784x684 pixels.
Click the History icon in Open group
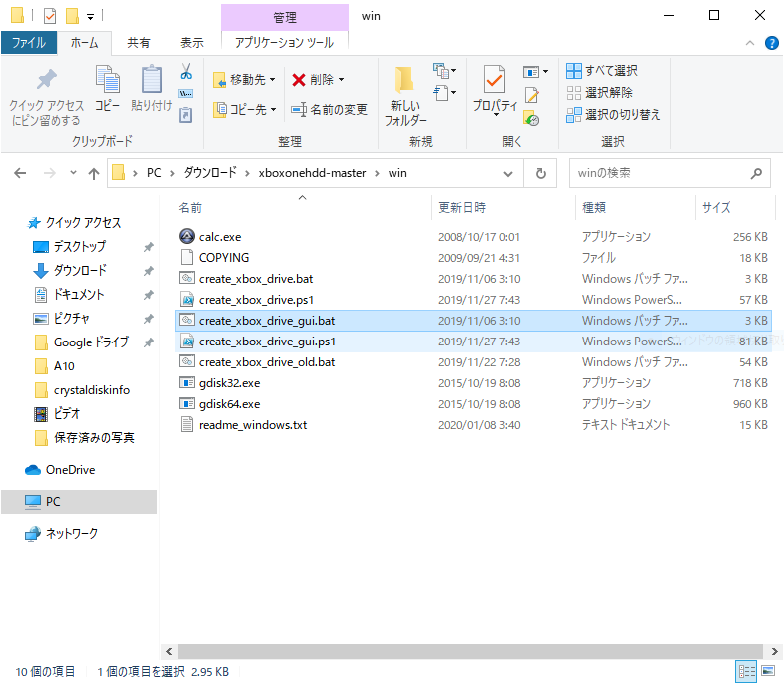531,119
